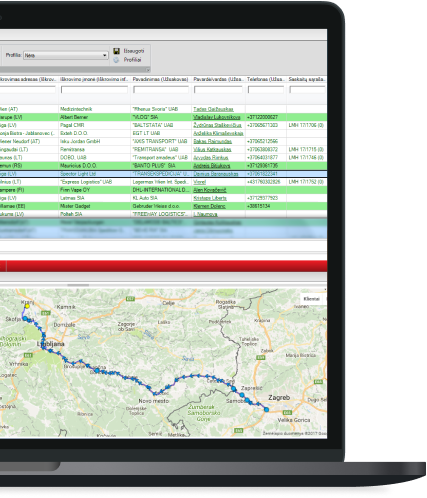Viewport: 427px width, 498px height.
Task: Click the floppy disk save icon
Action: (x=117, y=51)
